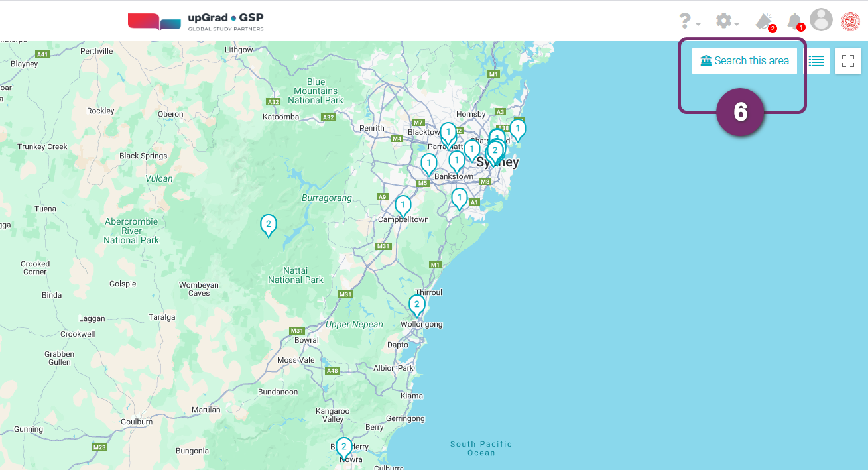Click marker 2 west of Burragorang
Screen dimensions: 868x470
[x=268, y=225]
